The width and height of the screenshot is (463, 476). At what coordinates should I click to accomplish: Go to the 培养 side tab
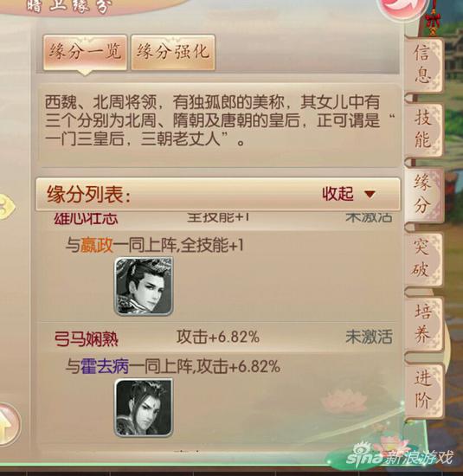[423, 324]
